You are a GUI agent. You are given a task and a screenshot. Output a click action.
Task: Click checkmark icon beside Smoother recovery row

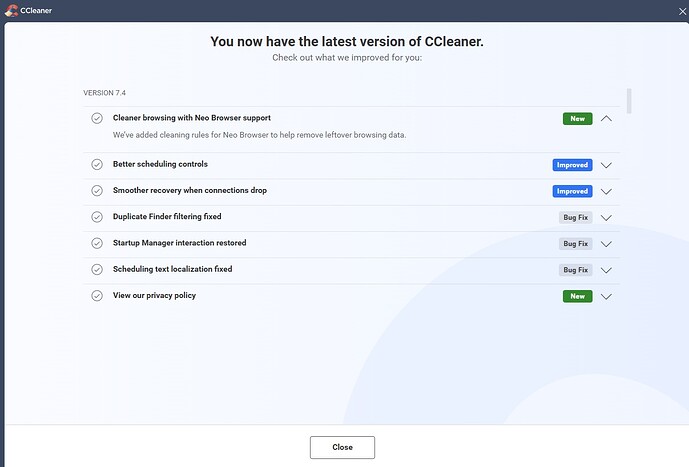(97, 191)
